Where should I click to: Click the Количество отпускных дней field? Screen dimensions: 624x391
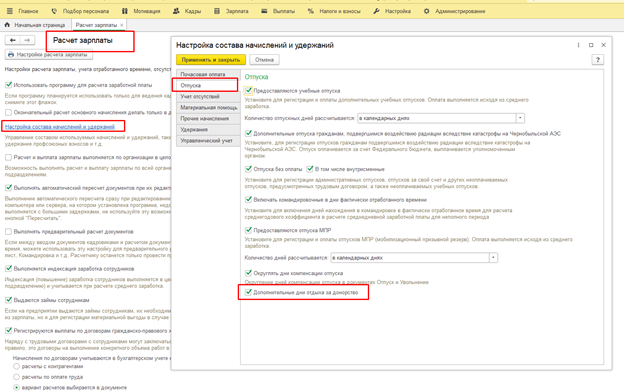tap(437, 118)
